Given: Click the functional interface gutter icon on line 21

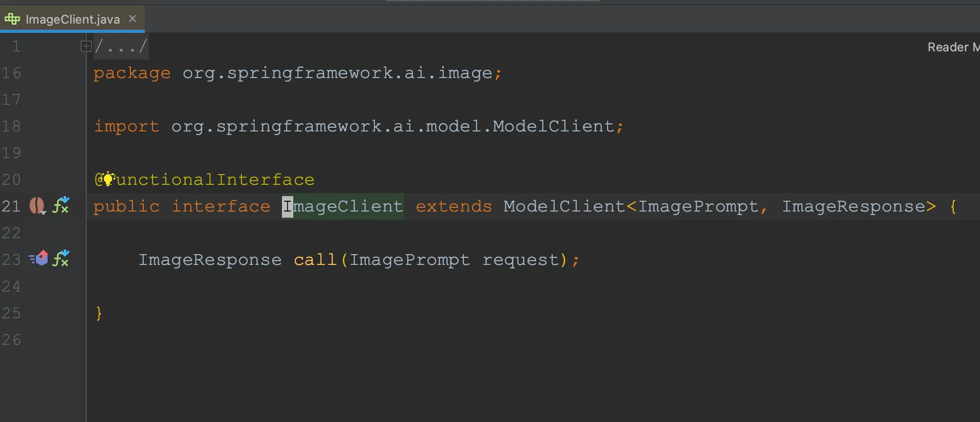Looking at the screenshot, I should click(x=61, y=204).
